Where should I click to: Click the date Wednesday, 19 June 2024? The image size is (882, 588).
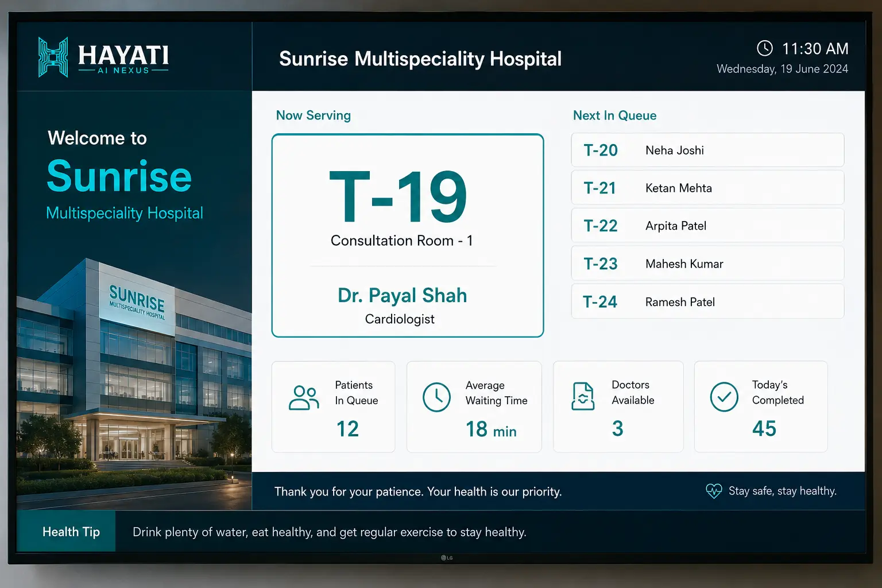(x=782, y=69)
